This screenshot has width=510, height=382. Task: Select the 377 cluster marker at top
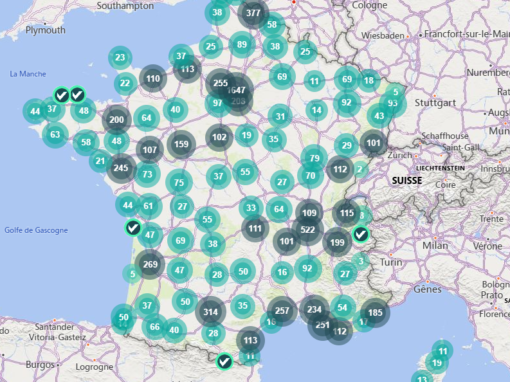253,13
